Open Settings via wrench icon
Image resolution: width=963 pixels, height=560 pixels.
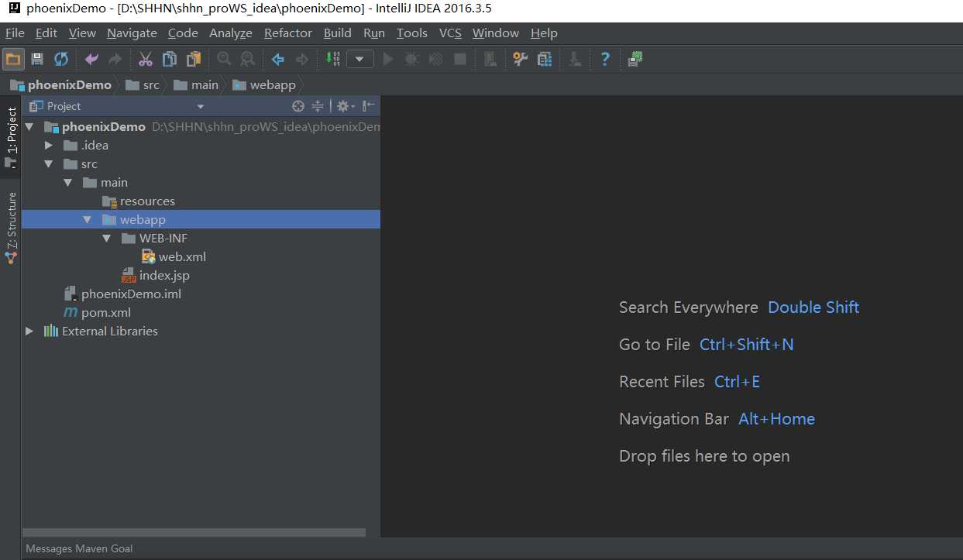pos(521,59)
